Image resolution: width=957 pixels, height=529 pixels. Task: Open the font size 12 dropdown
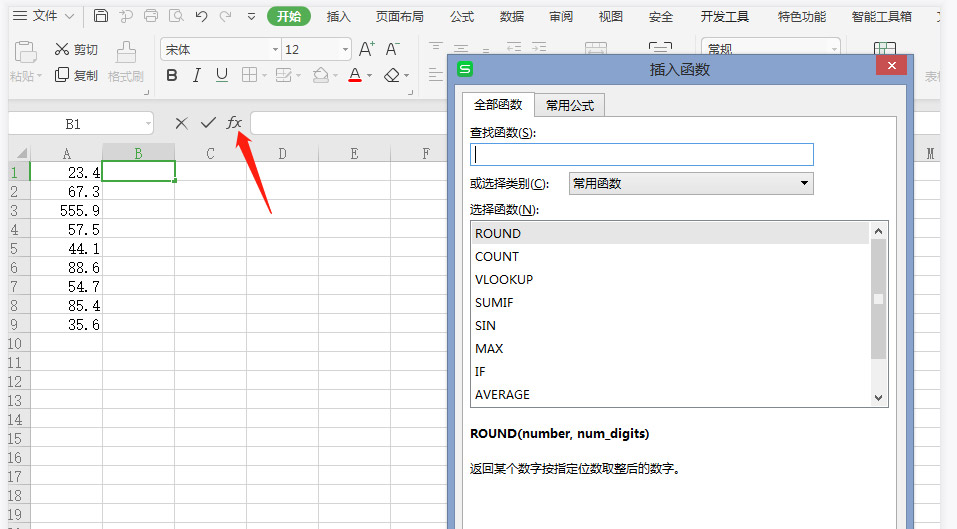tap(345, 50)
